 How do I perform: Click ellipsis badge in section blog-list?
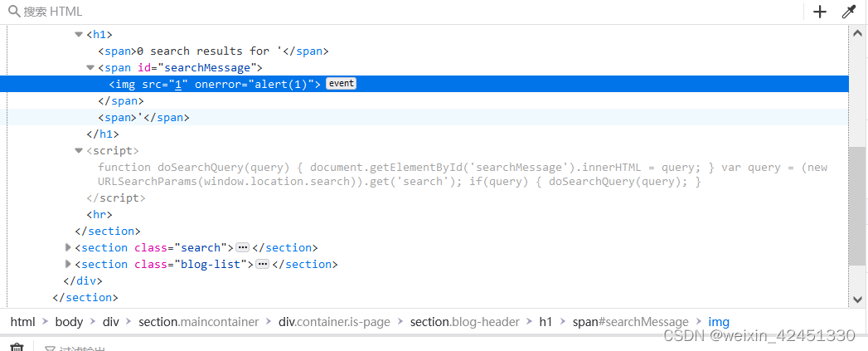(x=263, y=265)
